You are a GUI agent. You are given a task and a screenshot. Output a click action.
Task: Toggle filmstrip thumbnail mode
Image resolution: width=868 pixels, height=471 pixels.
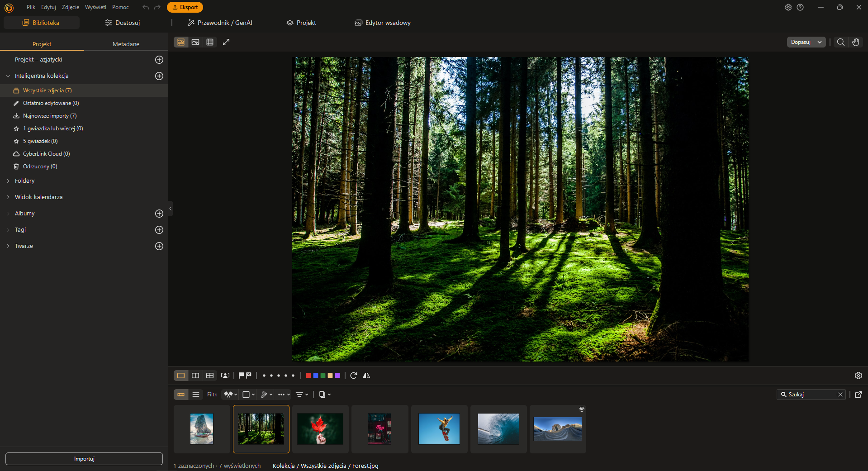pos(181,395)
